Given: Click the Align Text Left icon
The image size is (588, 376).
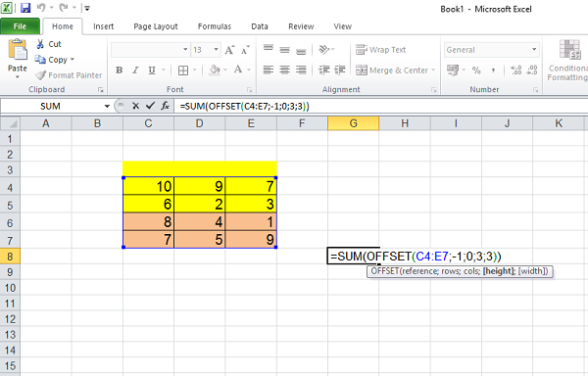Looking at the screenshot, I should tap(269, 70).
